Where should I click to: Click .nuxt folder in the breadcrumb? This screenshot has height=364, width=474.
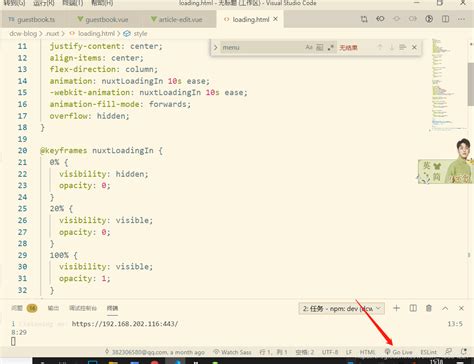[52, 34]
